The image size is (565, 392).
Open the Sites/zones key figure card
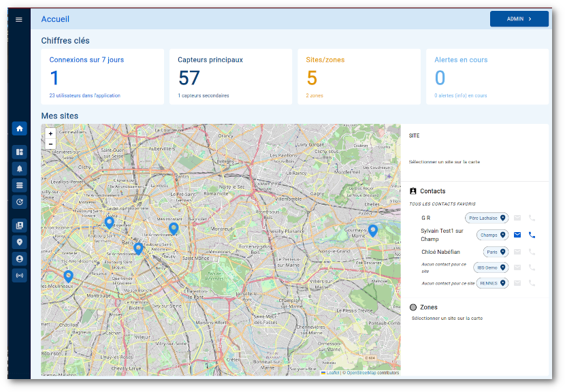click(x=359, y=76)
